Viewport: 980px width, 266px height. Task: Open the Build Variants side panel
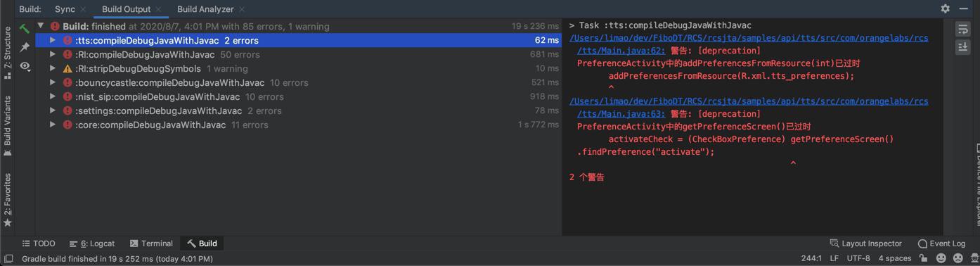point(7,125)
